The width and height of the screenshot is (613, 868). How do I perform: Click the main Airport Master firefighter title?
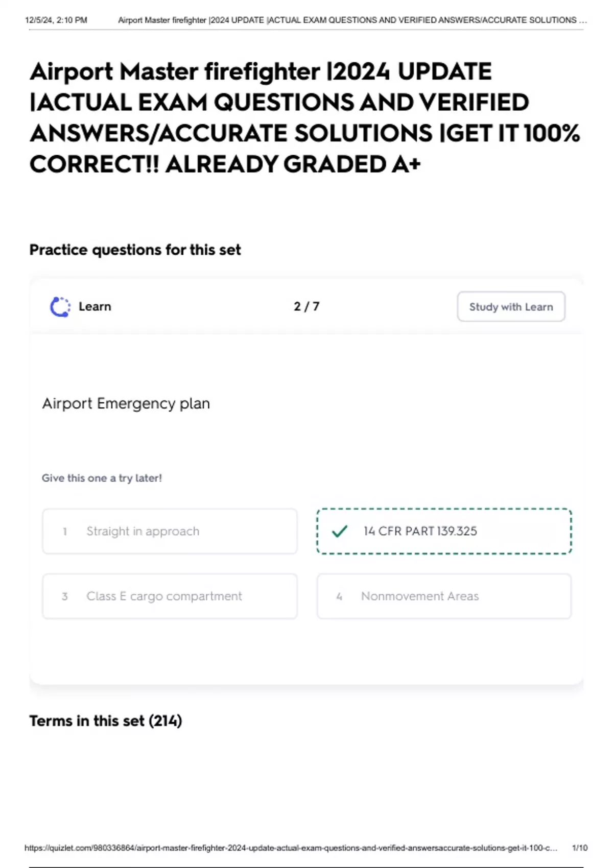pyautogui.click(x=304, y=117)
